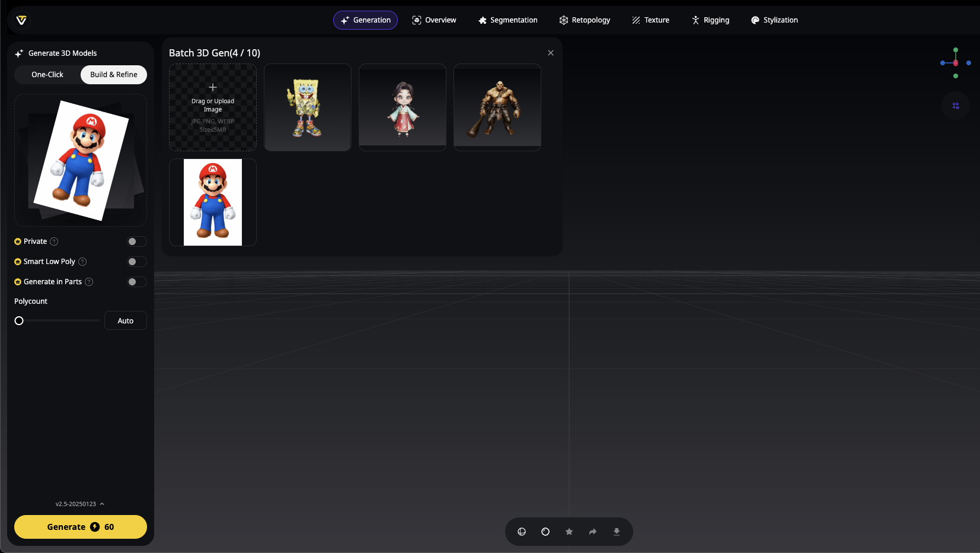This screenshot has height=553, width=980.
Task: Click the help icon beside Generate in Parts
Action: coord(89,282)
